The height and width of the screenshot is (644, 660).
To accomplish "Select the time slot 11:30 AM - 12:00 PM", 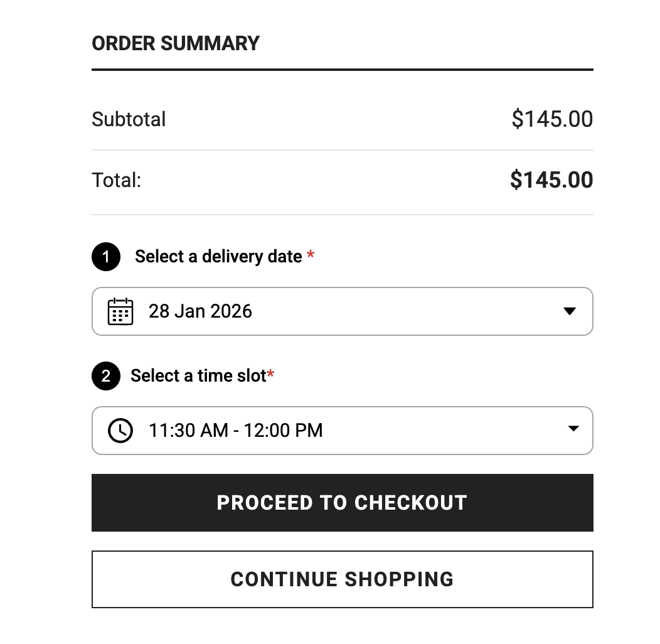I will click(235, 431).
